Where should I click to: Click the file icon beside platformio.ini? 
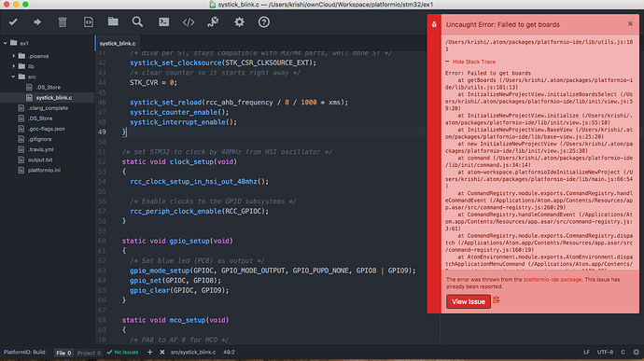[x=21, y=170]
